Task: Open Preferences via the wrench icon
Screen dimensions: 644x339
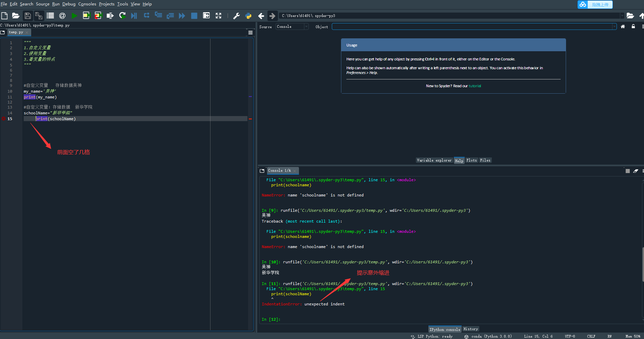Action: point(237,16)
